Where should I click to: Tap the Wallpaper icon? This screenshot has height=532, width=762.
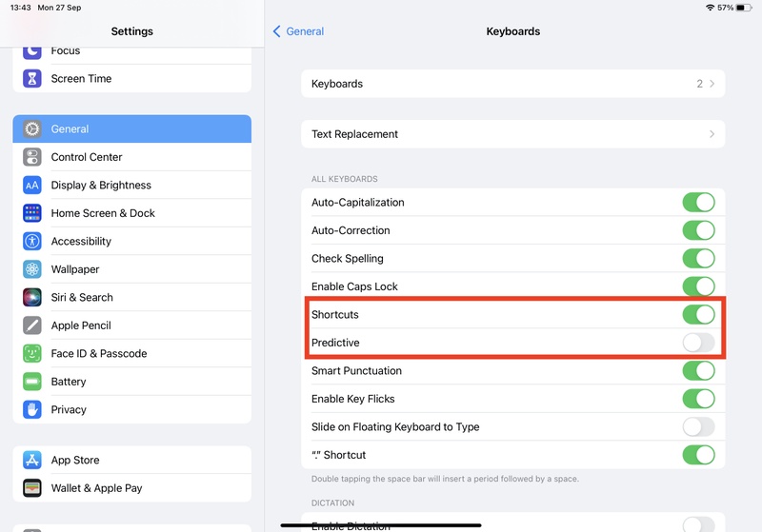(x=32, y=269)
